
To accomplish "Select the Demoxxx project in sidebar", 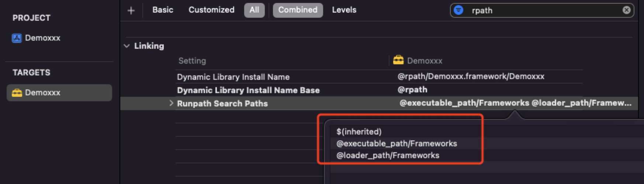I will pyautogui.click(x=42, y=38).
